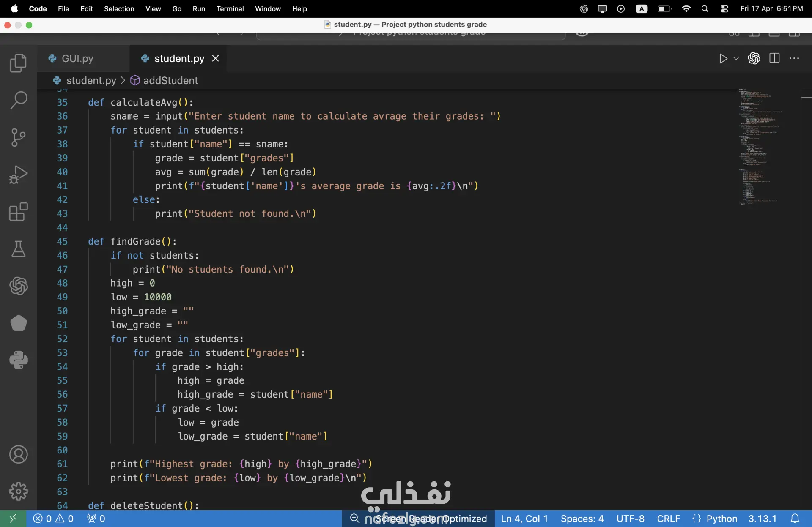Viewport: 812px width, 527px height.
Task: Click the input source A icon
Action: point(642,8)
